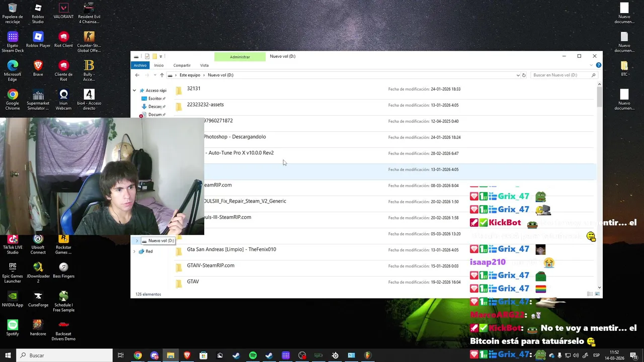Click the taskbar Buscar search box
This screenshot has width=644, height=362.
(64, 355)
